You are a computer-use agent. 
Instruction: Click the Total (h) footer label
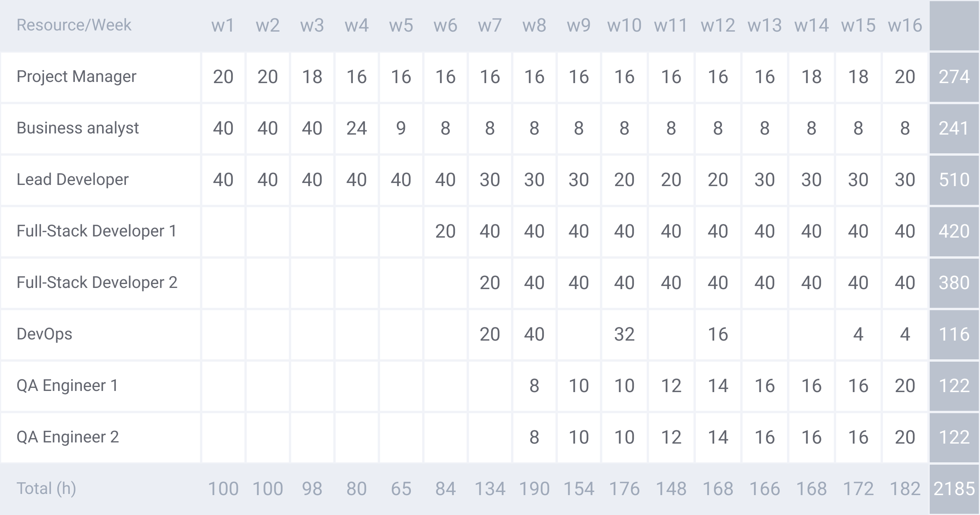point(46,488)
